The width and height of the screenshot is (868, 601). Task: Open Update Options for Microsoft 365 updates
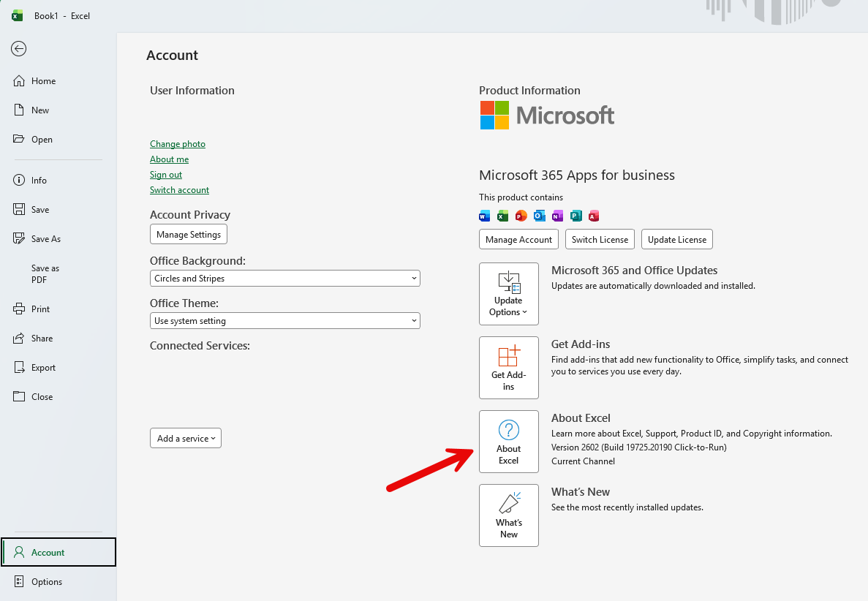point(508,294)
